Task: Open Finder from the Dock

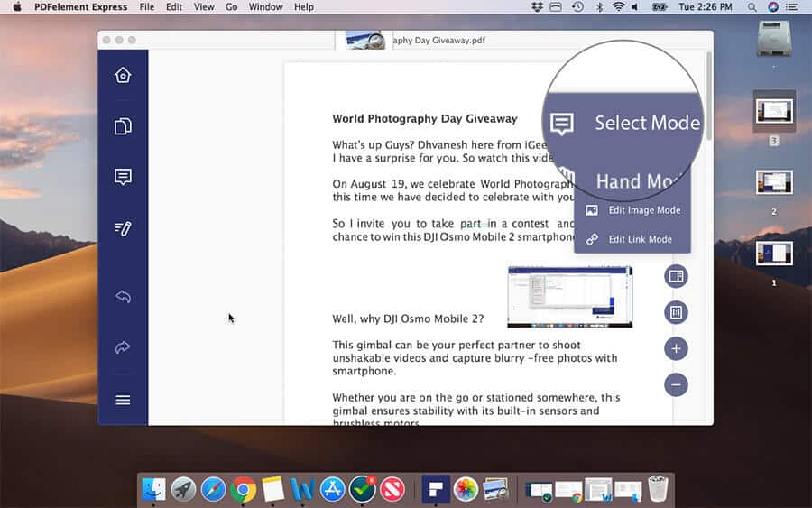Action: [153, 489]
